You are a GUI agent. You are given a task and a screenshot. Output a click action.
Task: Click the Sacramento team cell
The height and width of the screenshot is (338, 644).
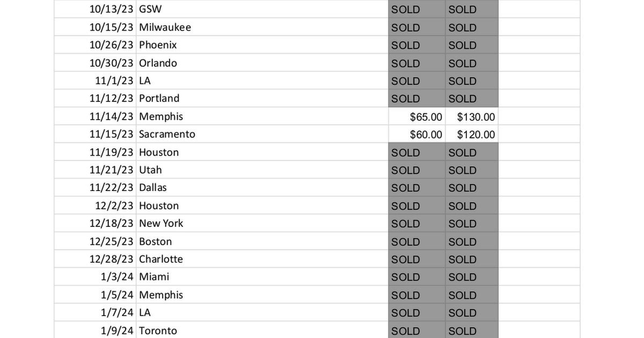coord(167,135)
